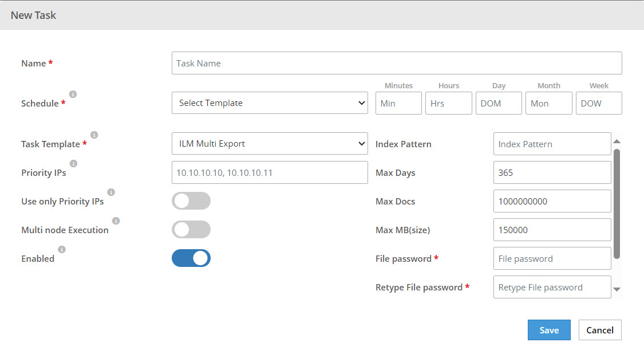Click the scroll up arrow in parameters panel
The height and width of the screenshot is (358, 644).
[x=617, y=141]
